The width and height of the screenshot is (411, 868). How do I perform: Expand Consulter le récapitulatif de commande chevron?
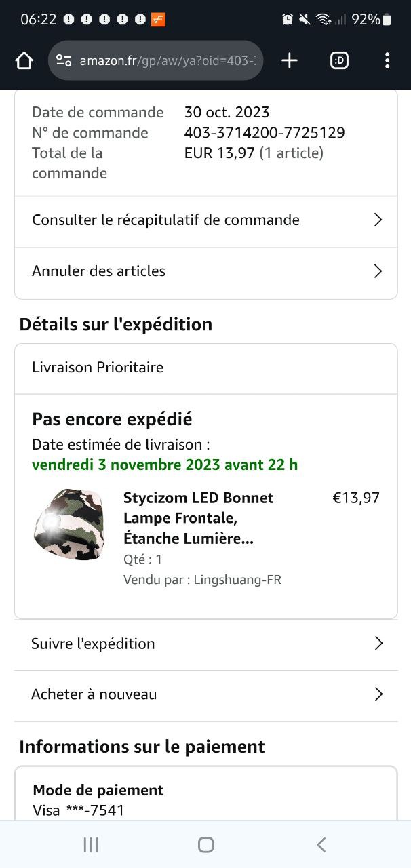(x=378, y=220)
